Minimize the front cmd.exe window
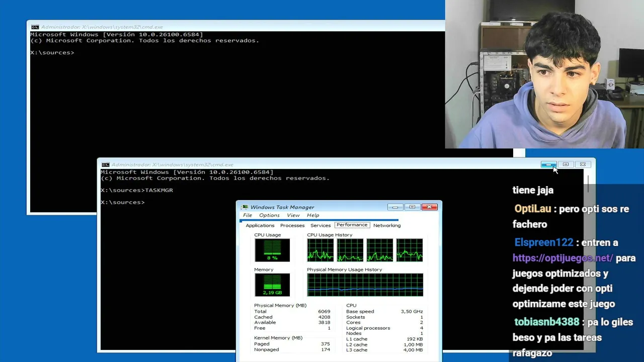 coord(548,164)
